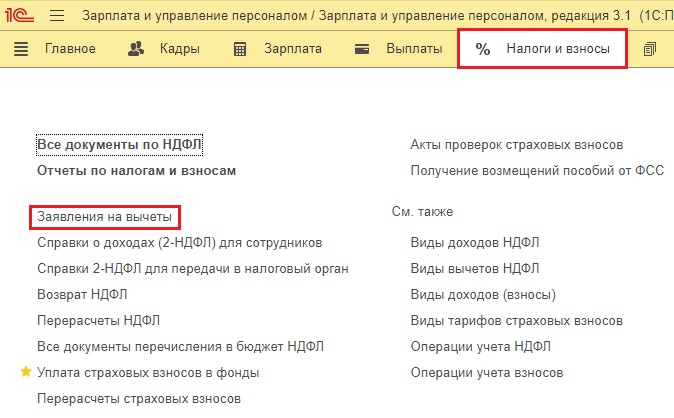Click the 1C logo icon

pyautogui.click(x=19, y=15)
